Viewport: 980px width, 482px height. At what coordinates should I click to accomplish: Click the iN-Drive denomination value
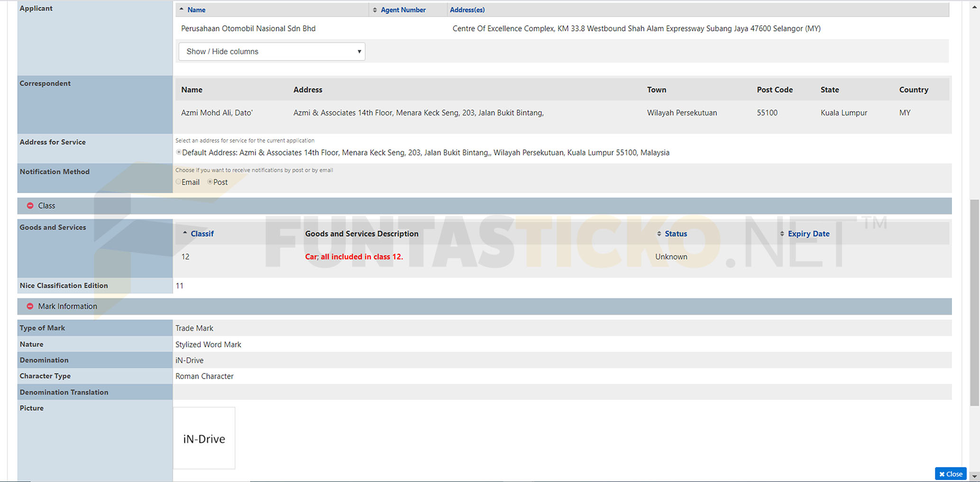189,360
